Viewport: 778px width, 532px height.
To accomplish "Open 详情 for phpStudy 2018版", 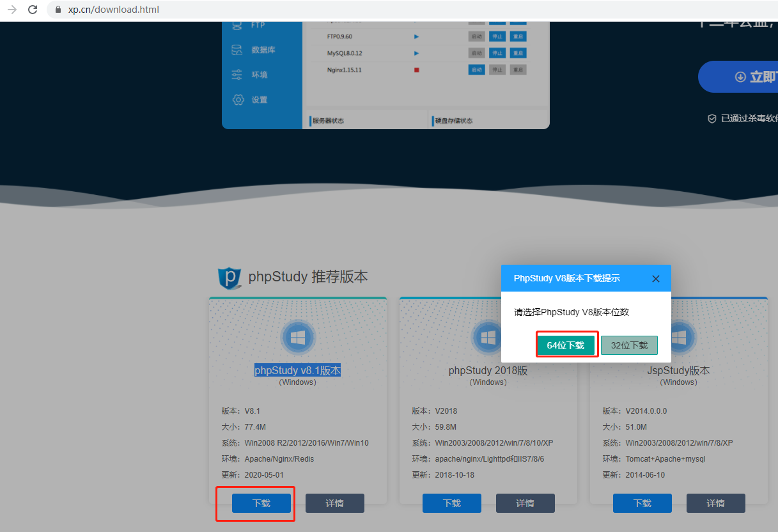I will pyautogui.click(x=525, y=503).
